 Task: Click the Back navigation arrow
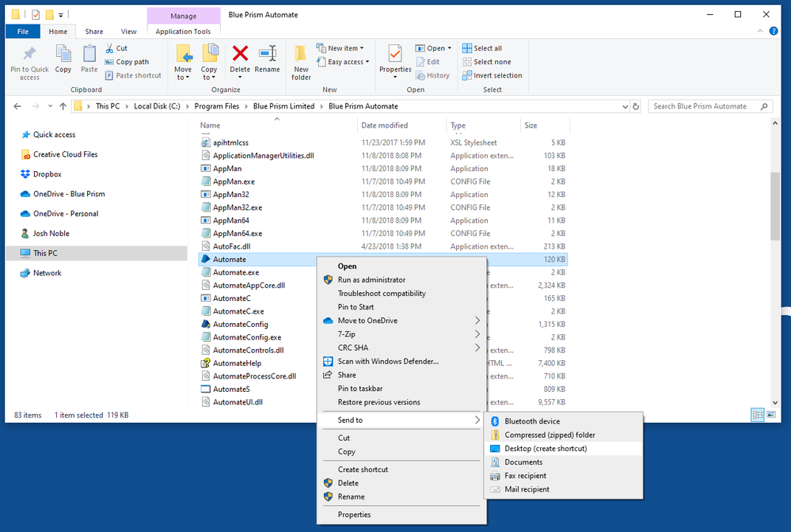[17, 106]
